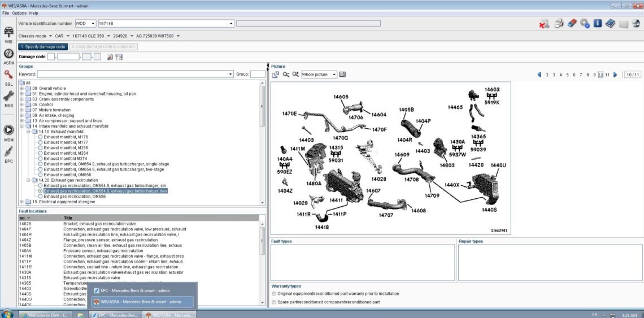Screen dimensions: 644x318
Task: Open the Help menu
Action: (x=34, y=13)
